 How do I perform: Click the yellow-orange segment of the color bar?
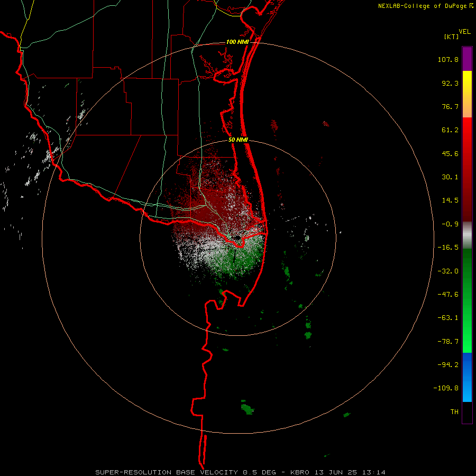pos(467,94)
